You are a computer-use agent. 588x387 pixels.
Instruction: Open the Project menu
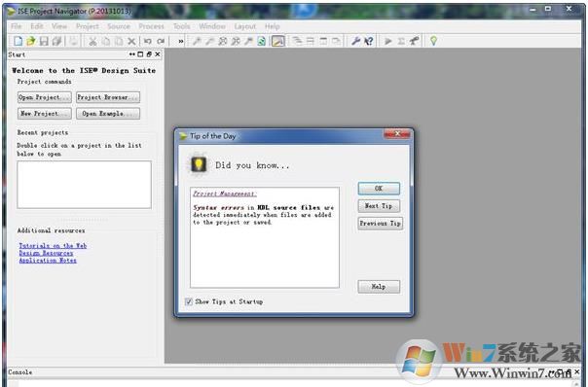coord(88,26)
